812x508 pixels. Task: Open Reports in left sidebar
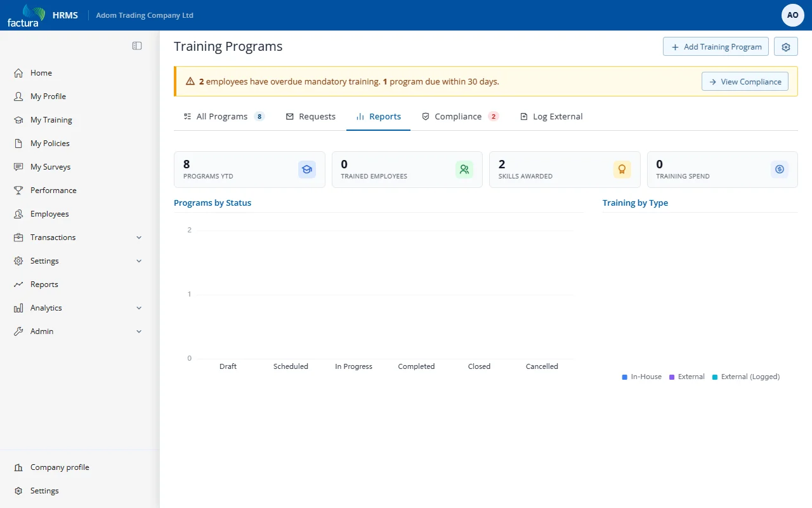click(80, 284)
